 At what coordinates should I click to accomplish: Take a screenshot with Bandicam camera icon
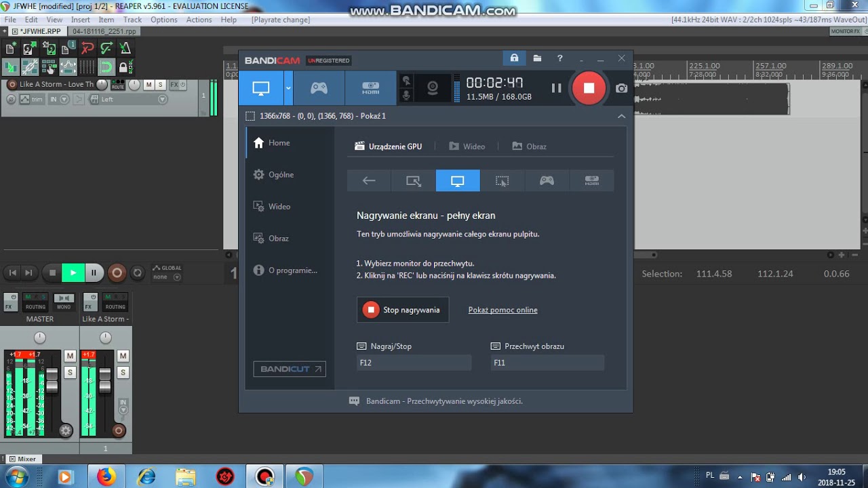click(x=621, y=88)
